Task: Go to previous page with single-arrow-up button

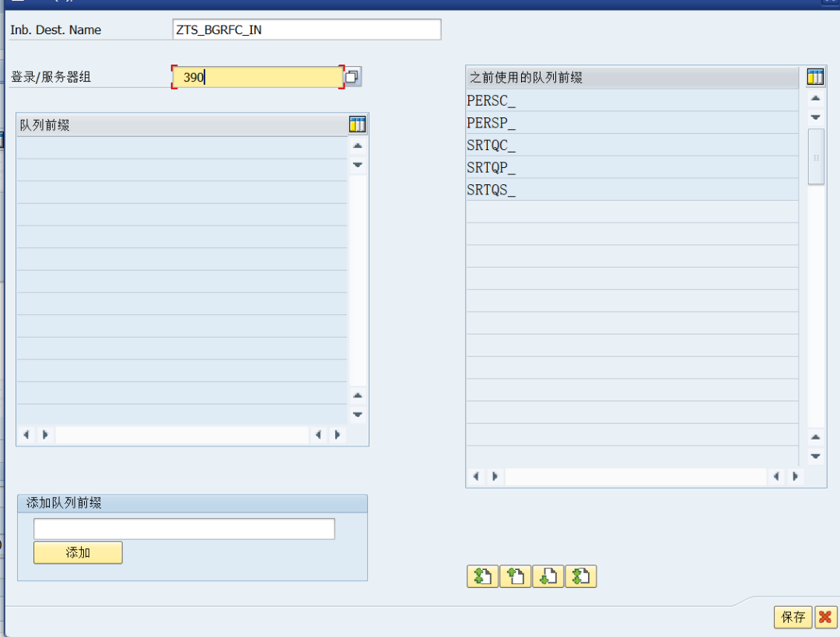Action: (516, 576)
